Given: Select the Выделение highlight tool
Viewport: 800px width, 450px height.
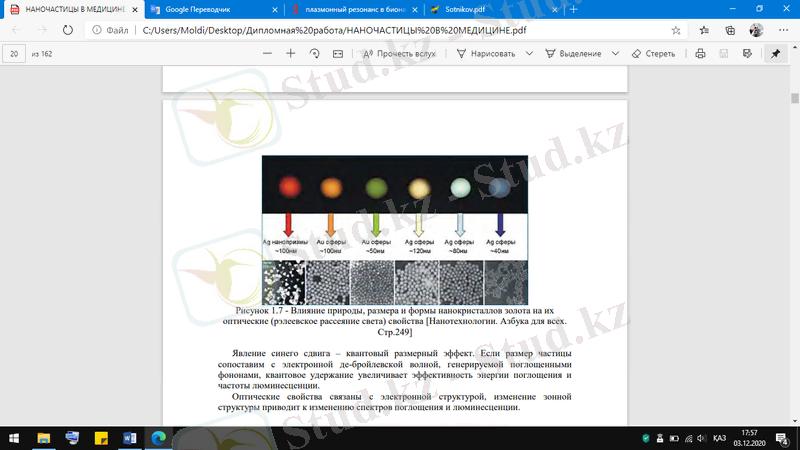Looking at the screenshot, I should [x=573, y=54].
